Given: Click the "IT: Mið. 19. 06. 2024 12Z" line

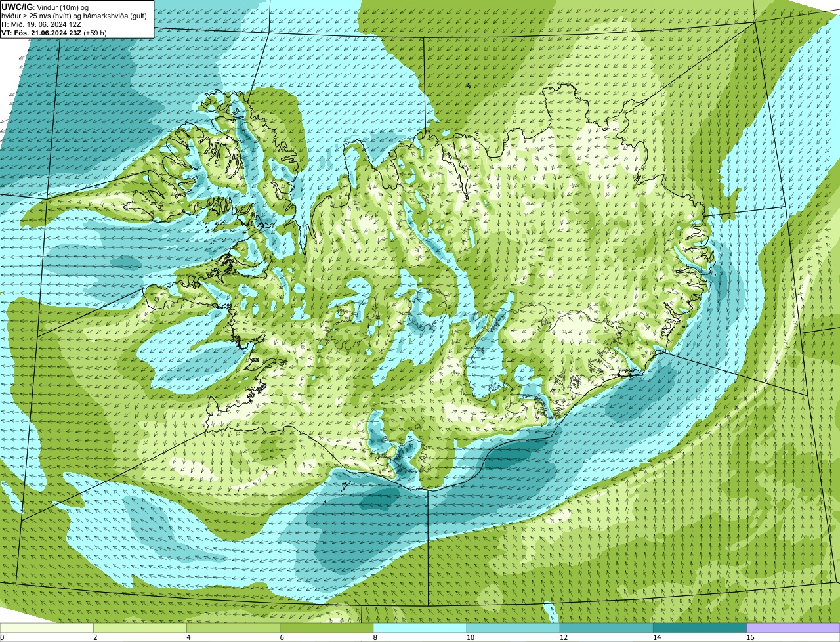Looking at the screenshot, I should (41, 24).
